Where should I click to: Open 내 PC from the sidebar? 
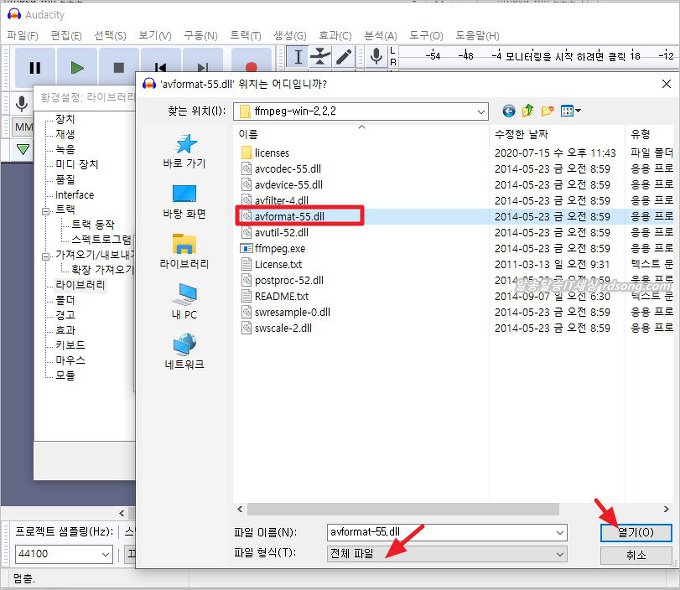(184, 300)
